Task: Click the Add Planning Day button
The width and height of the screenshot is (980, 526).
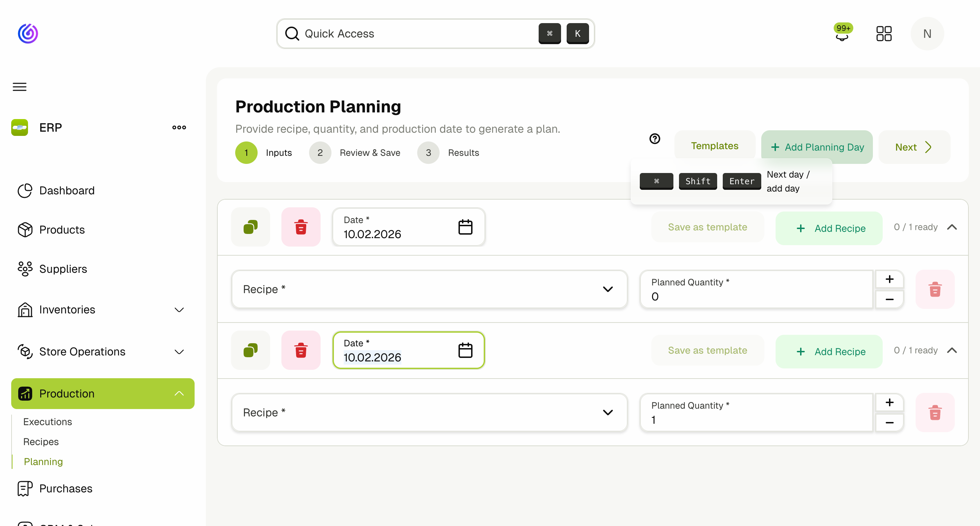Action: pos(817,147)
